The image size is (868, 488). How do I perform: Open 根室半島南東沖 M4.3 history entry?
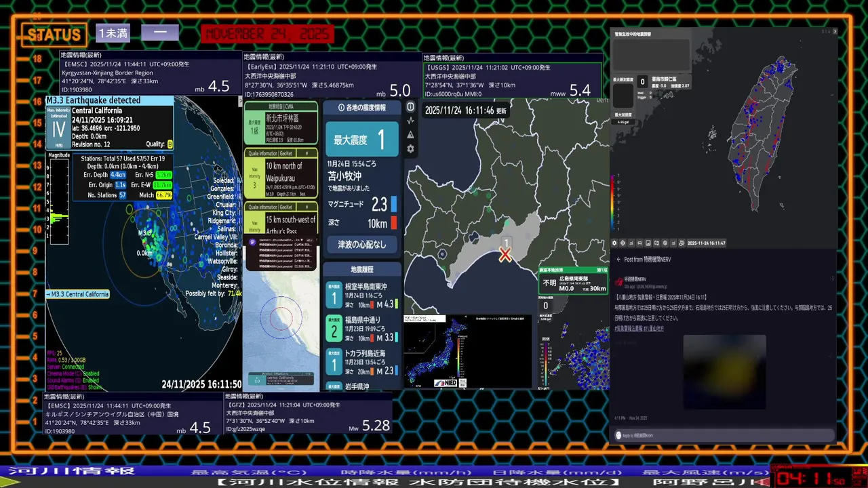tap(362, 296)
